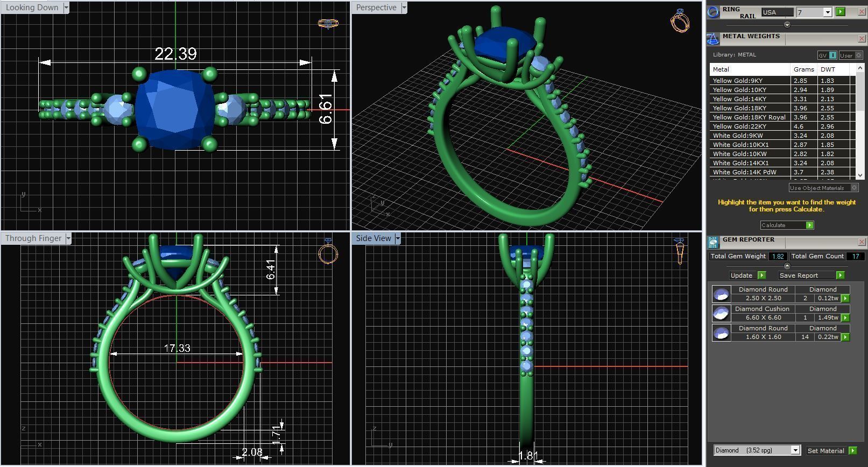
Task: Select the Looking Down viewport title
Action: [32, 8]
